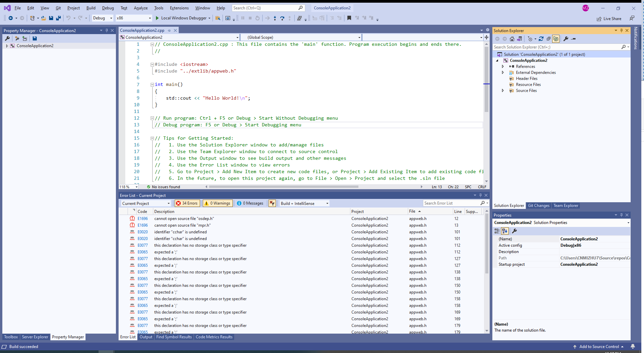Expand the Source Files node

click(503, 91)
